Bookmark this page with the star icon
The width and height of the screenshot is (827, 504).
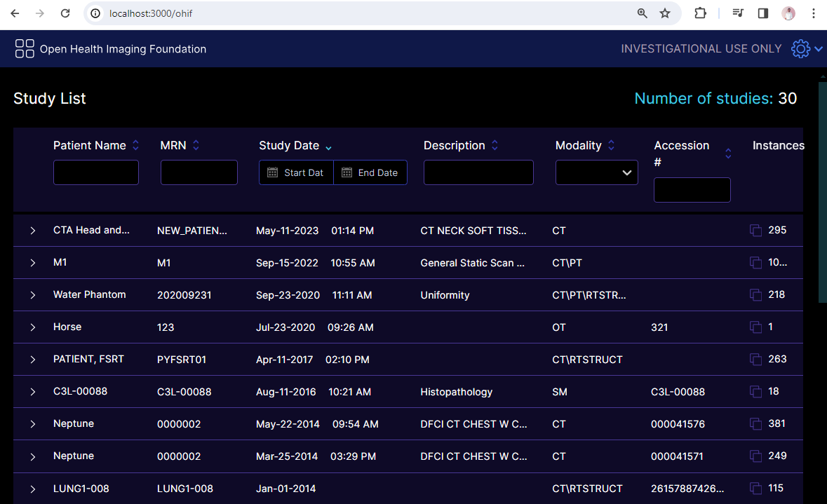coord(664,13)
